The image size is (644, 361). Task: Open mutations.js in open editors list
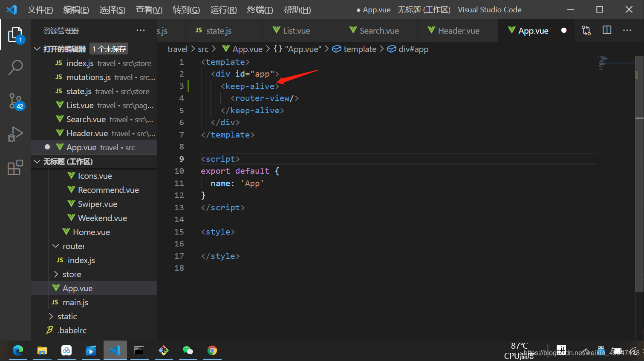(94, 77)
